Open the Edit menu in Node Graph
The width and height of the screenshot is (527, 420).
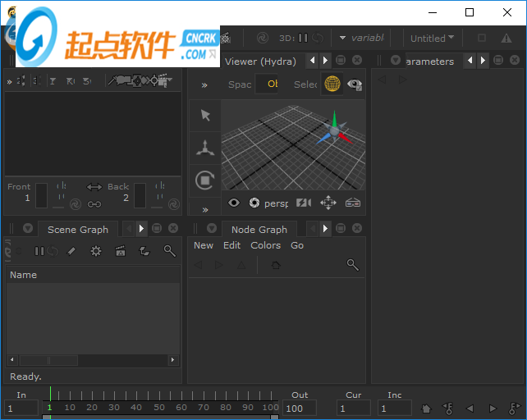(x=232, y=245)
